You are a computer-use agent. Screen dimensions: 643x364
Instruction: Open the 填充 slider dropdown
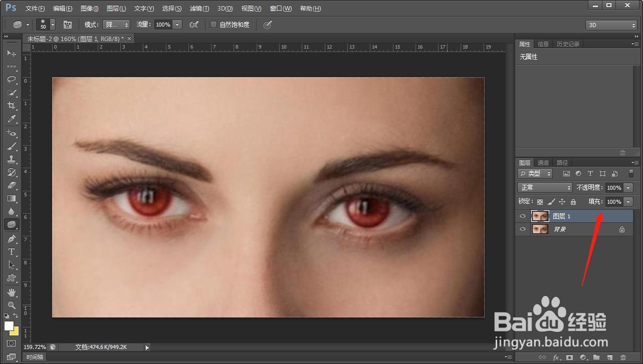(628, 202)
